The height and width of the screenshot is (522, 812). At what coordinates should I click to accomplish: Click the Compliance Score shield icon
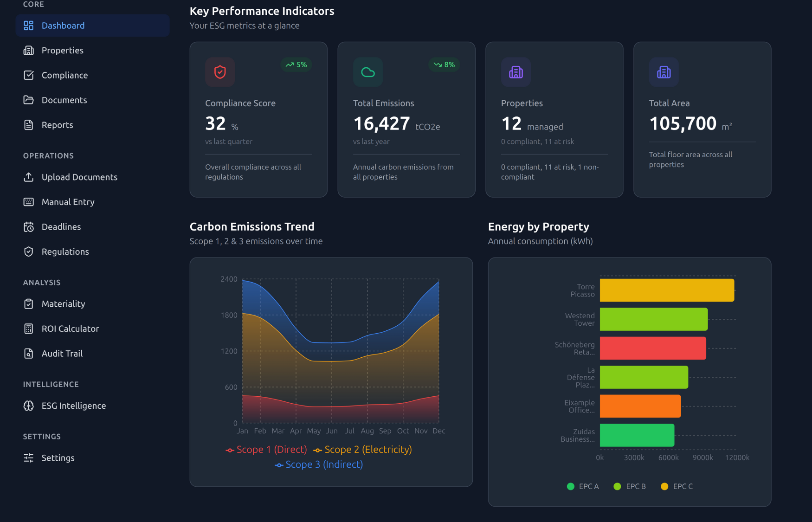(x=220, y=72)
